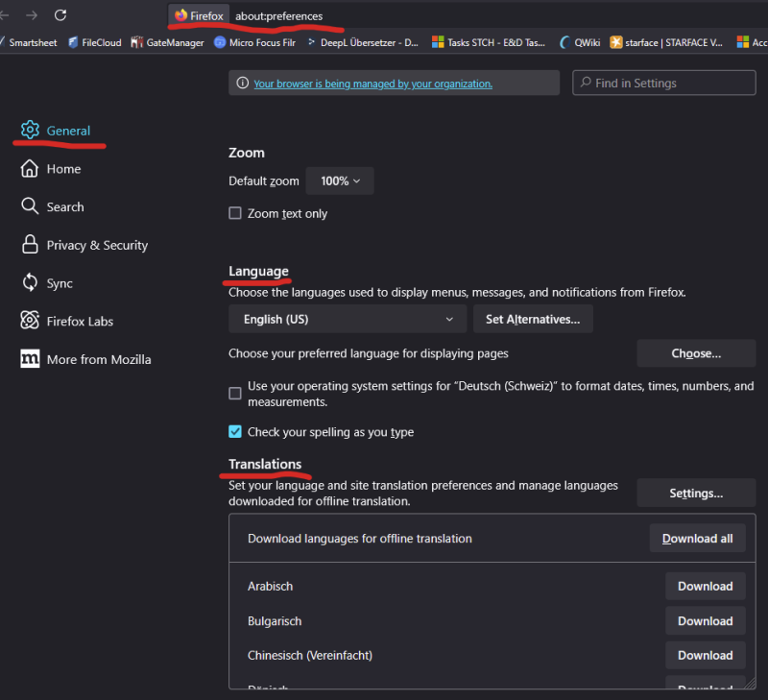Open Home settings via house icon
This screenshot has height=700, width=768.
click(x=30, y=169)
